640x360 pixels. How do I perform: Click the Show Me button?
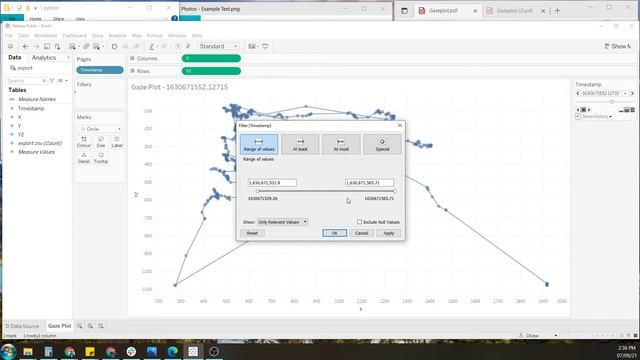(618, 46)
